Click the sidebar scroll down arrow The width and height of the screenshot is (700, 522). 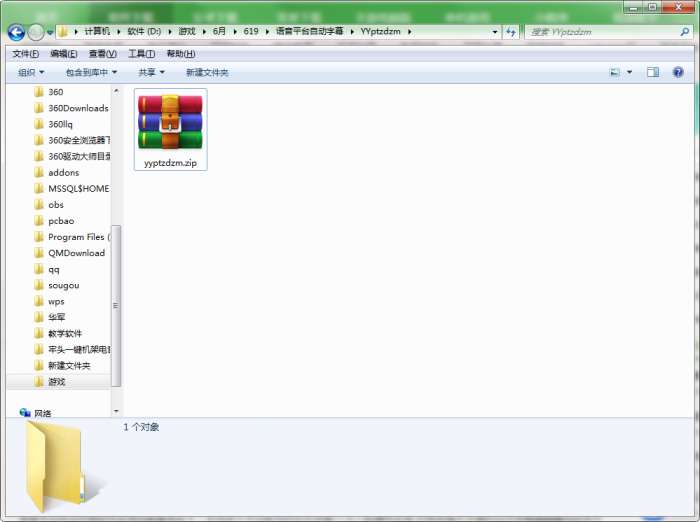point(116,411)
